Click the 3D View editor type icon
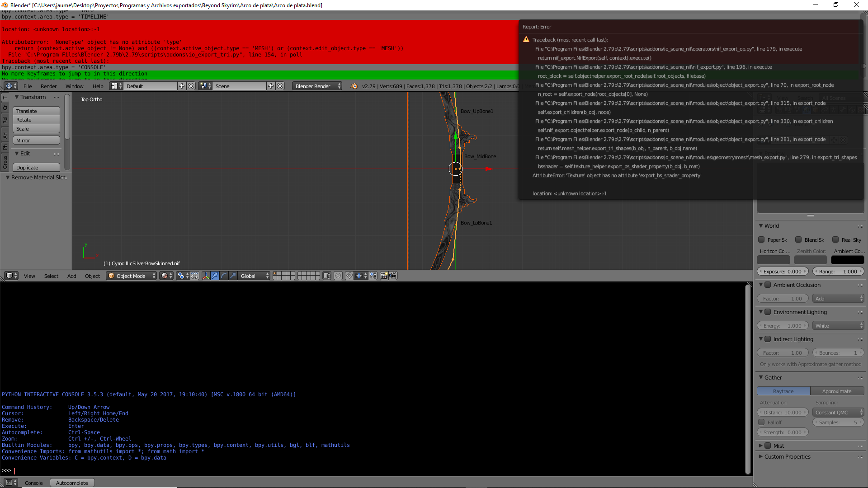 9,276
